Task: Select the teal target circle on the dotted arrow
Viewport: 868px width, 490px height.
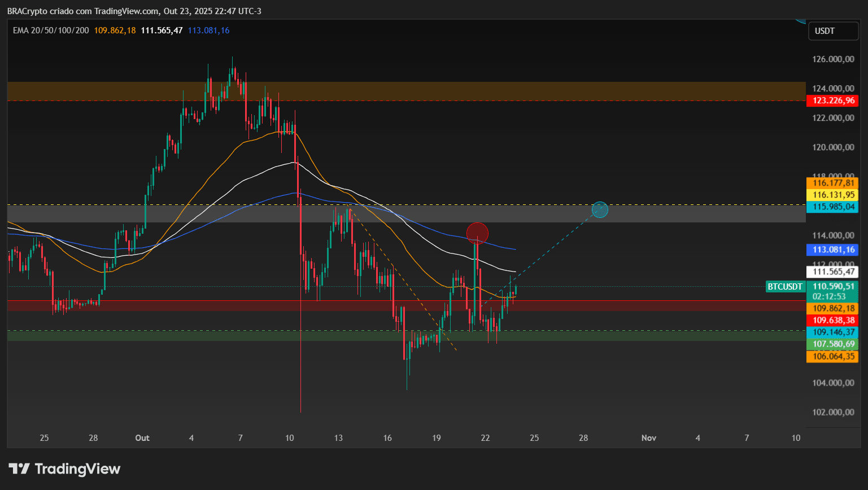Action: pos(599,209)
